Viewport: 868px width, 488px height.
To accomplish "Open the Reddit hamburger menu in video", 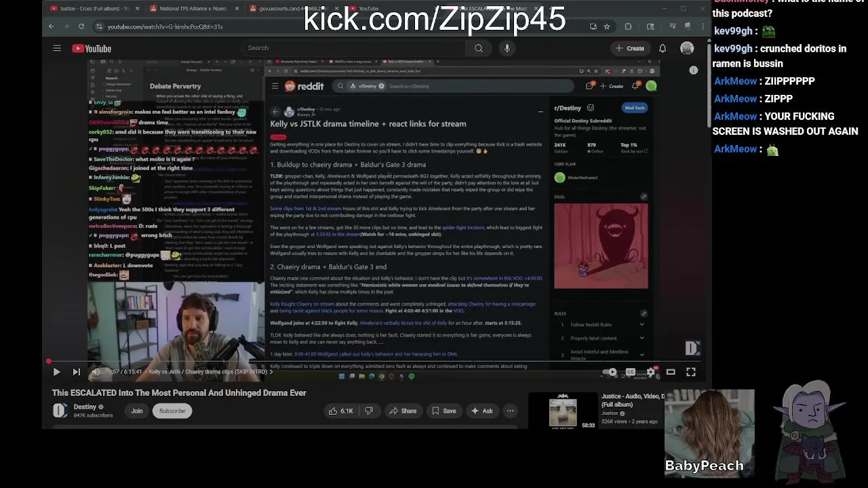I will tap(275, 86).
